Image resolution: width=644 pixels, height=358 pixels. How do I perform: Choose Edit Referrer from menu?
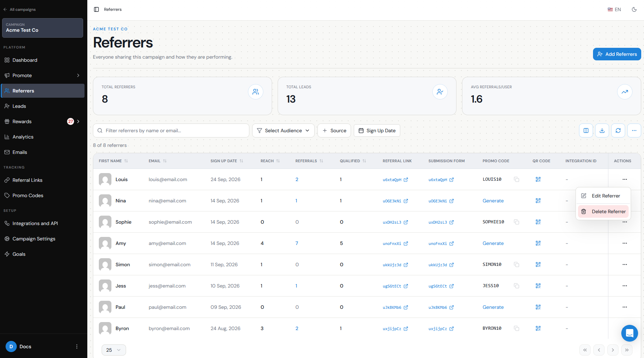603,196
